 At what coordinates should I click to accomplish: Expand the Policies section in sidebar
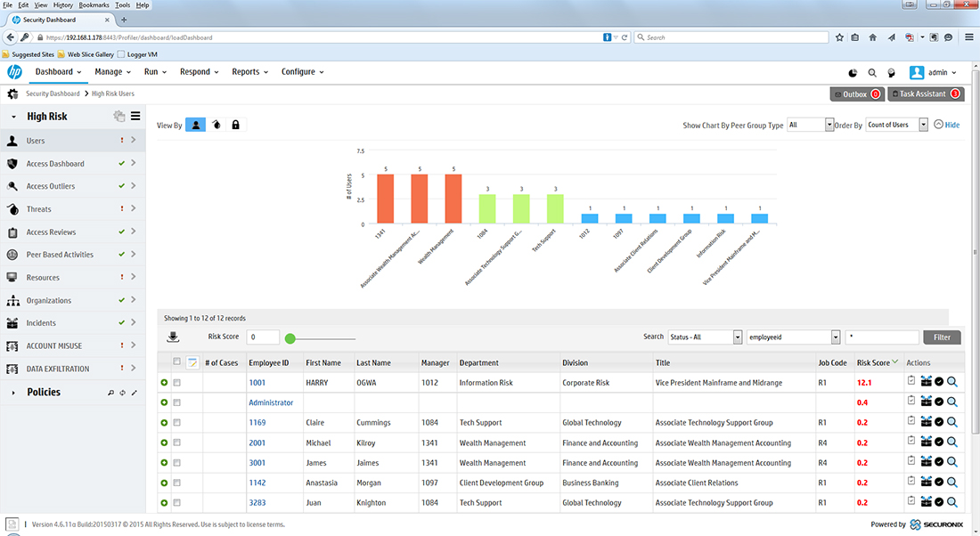(x=14, y=392)
